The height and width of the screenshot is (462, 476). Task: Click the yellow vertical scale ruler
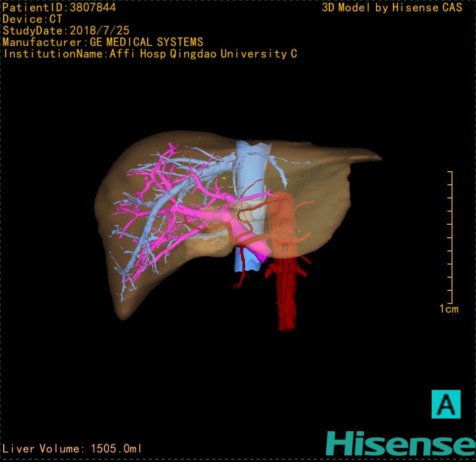tap(451, 238)
